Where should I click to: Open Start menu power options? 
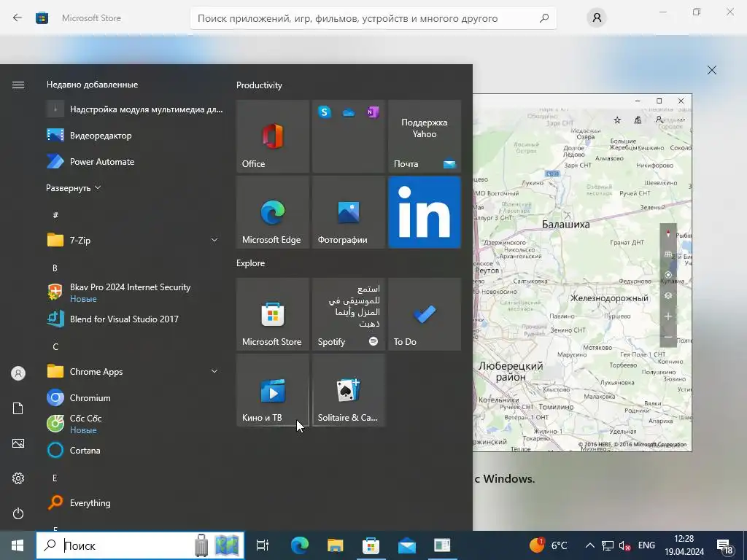[18, 513]
